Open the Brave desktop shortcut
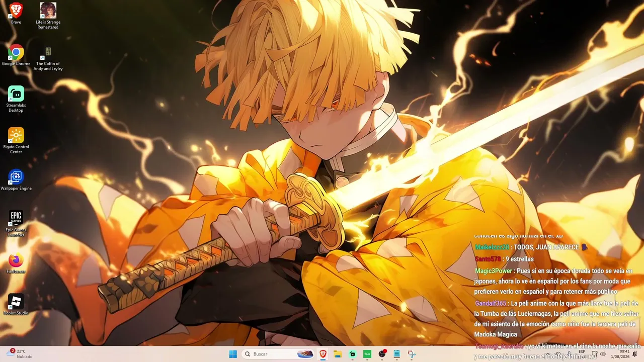 tap(16, 13)
